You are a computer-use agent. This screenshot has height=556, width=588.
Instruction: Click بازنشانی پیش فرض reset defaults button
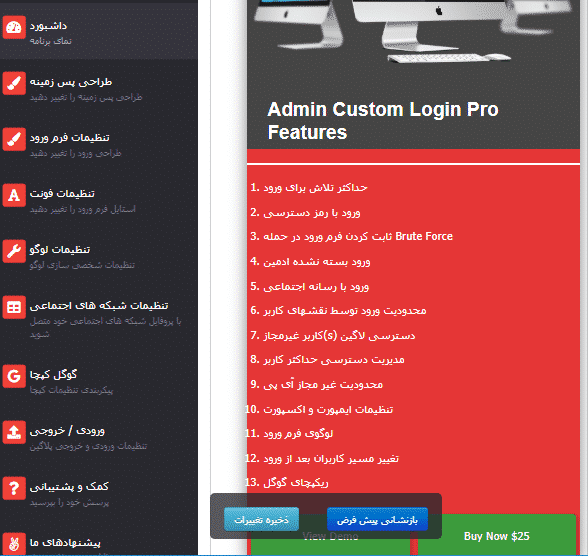[x=377, y=520]
